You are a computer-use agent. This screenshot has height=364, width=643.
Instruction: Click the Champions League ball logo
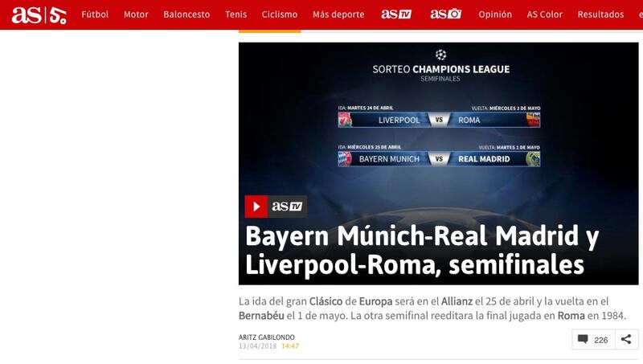[440, 55]
